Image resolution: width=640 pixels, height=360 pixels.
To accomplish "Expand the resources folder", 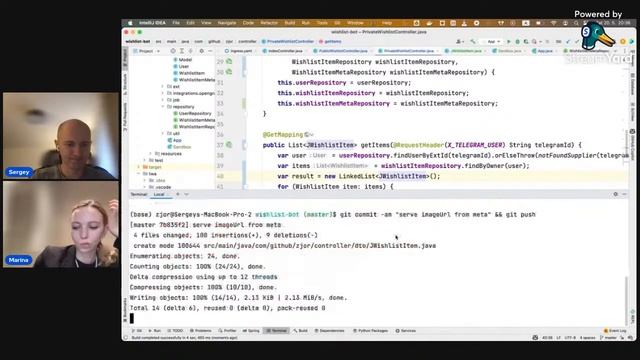I will [151, 153].
